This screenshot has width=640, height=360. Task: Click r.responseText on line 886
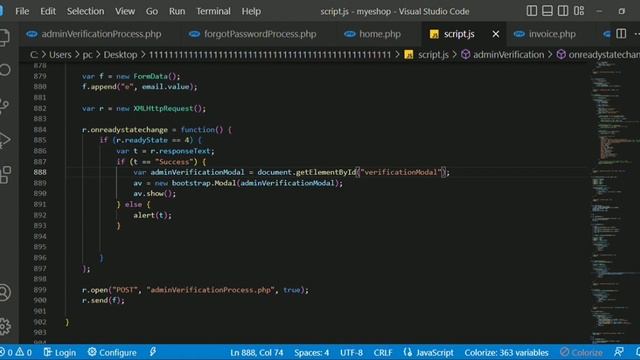coord(180,151)
